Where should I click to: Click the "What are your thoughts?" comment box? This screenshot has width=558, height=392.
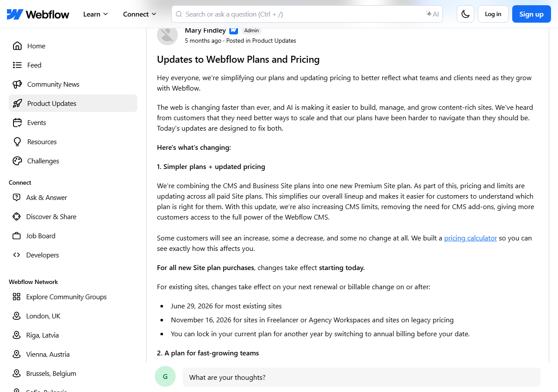(x=361, y=377)
